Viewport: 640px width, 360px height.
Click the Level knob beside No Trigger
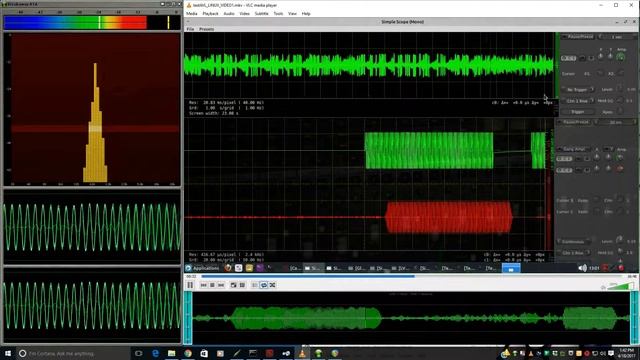point(620,88)
